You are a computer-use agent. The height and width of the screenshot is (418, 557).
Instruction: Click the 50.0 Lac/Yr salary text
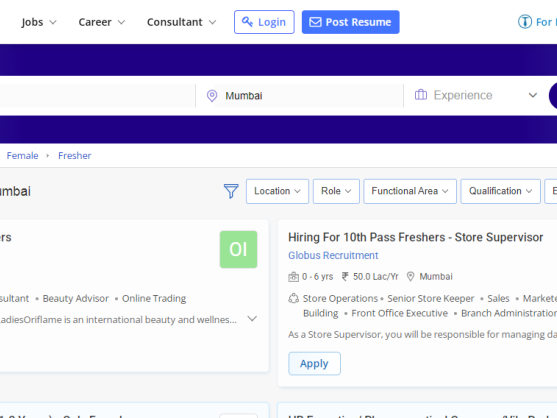tap(376, 277)
